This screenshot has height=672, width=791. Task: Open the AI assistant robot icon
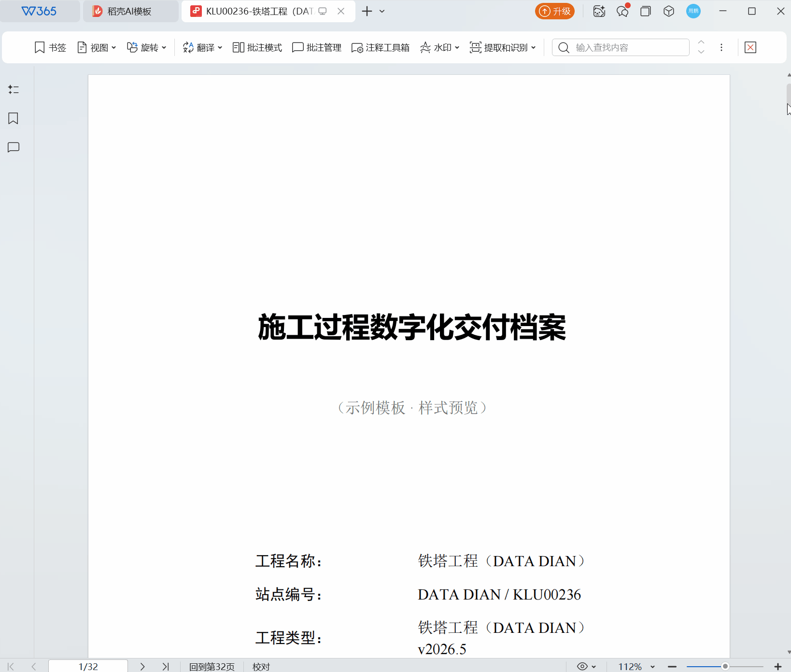(599, 11)
